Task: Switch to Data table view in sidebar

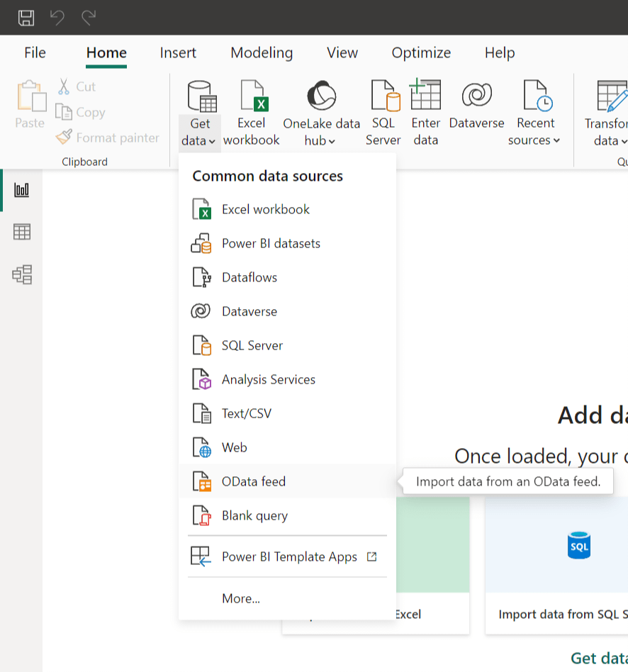Action: click(22, 232)
